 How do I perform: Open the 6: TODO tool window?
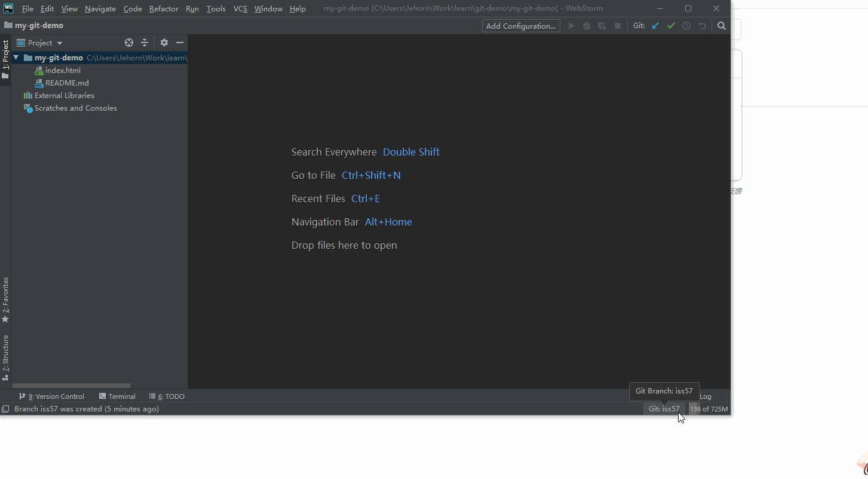tap(167, 396)
